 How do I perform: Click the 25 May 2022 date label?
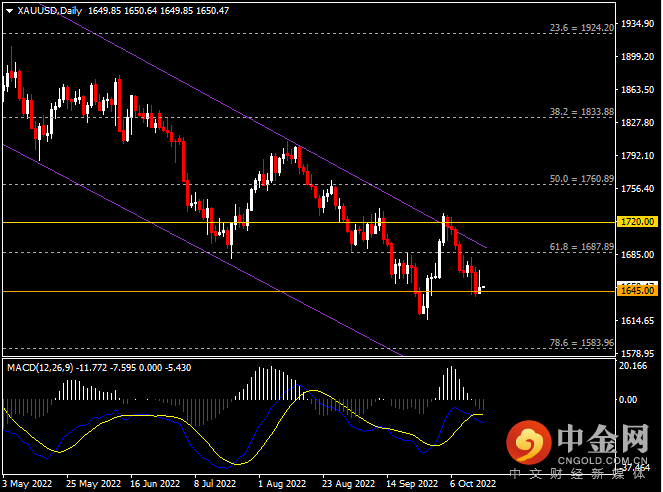(93, 484)
